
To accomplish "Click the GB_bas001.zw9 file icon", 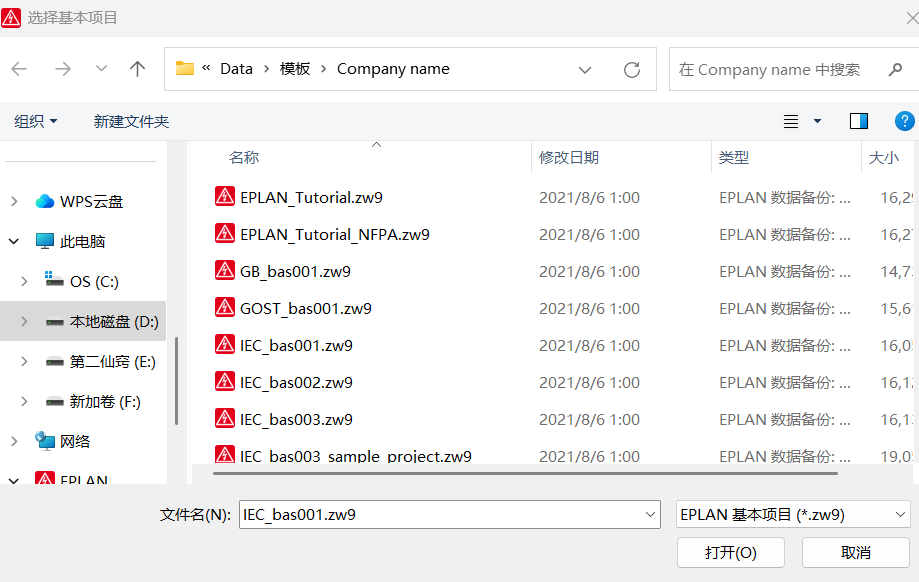I will tap(224, 270).
